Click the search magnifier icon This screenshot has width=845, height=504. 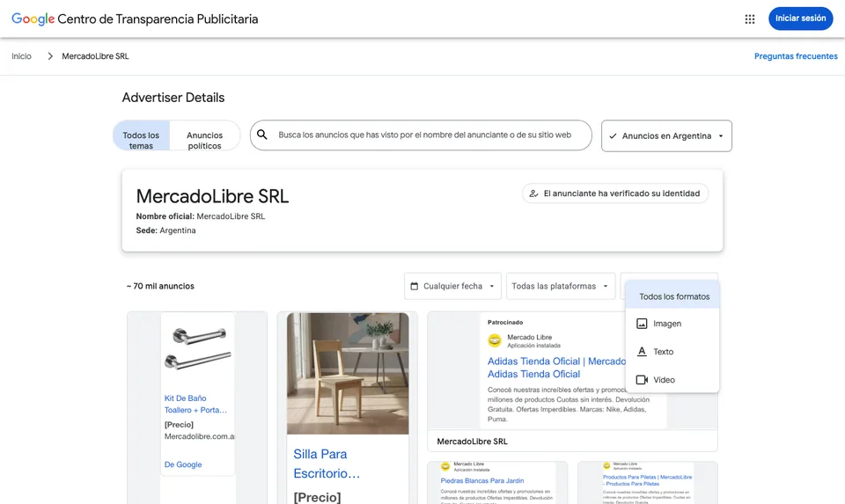[x=262, y=135]
